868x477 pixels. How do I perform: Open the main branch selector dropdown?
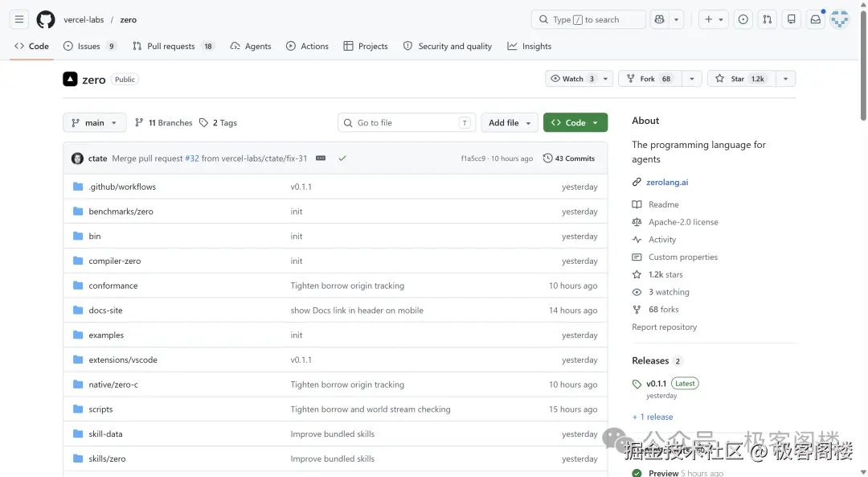point(95,122)
